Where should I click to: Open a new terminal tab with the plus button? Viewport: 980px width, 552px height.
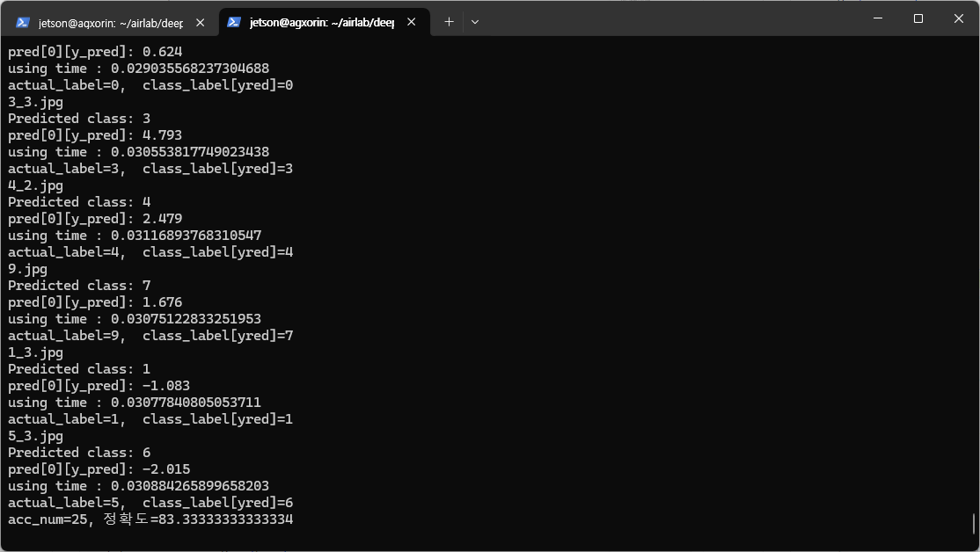[449, 22]
